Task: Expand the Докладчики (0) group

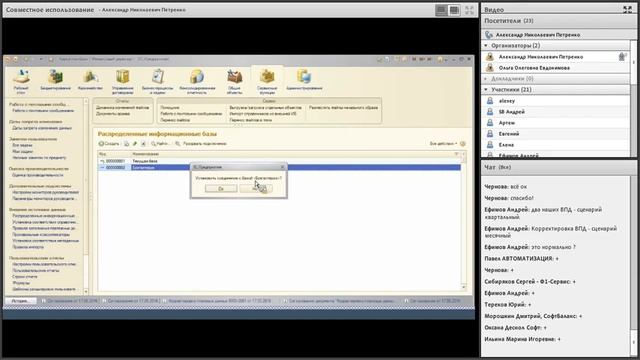Action: pyautogui.click(x=486, y=78)
